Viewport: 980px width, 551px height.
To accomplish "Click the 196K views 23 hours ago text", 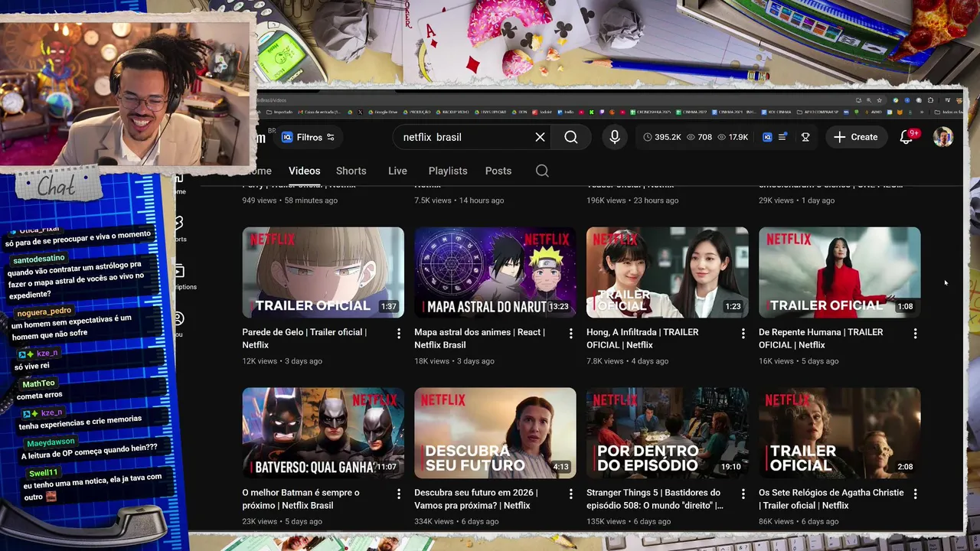I will (x=632, y=201).
